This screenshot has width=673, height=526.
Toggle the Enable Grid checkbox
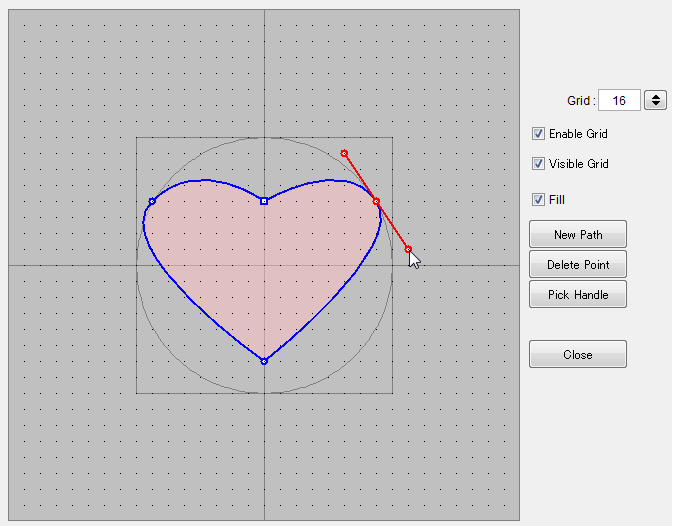click(x=539, y=134)
